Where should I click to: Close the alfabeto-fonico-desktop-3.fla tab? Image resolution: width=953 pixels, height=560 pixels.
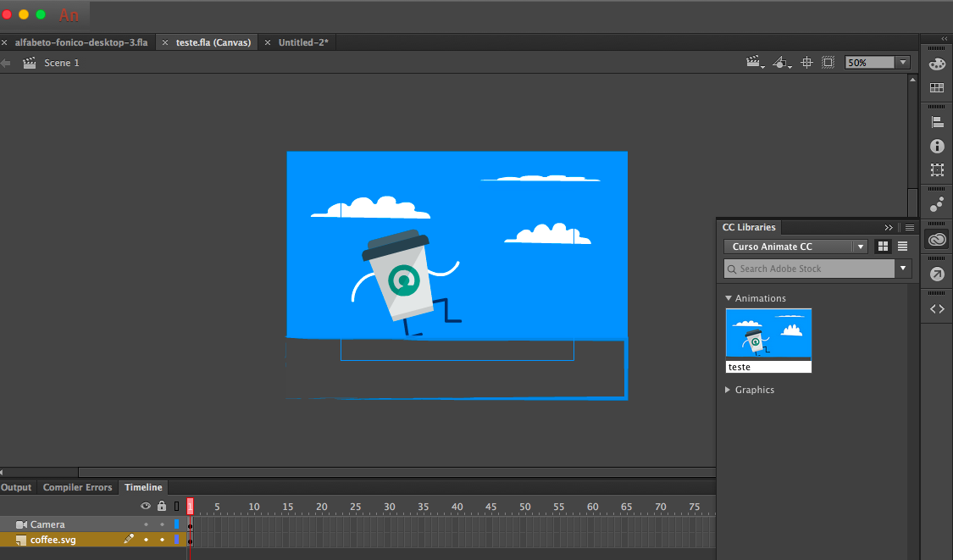(4, 42)
